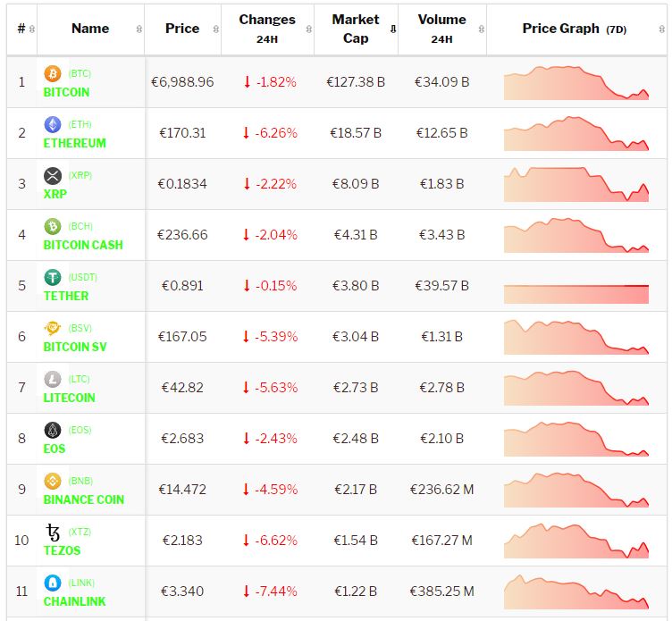The image size is (672, 621).
Task: Sort by Changes 24H column
Action: (267, 29)
